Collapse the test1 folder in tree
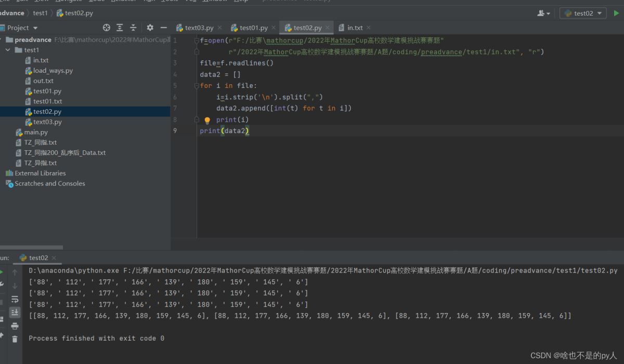The width and height of the screenshot is (624, 364). [x=8, y=50]
